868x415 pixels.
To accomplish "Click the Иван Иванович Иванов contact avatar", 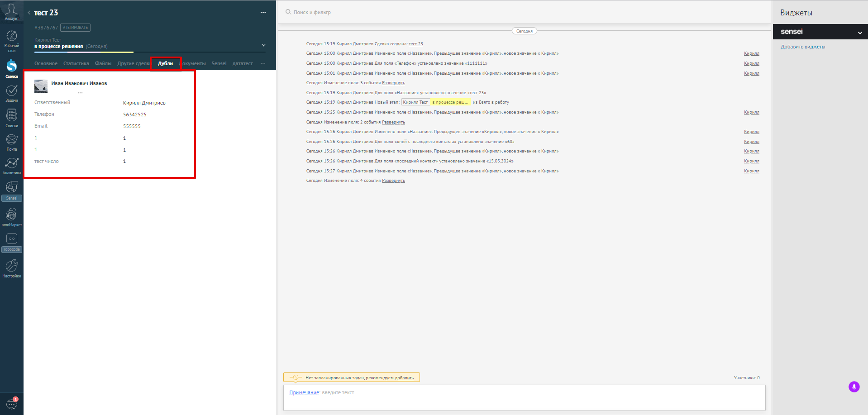I will (x=41, y=86).
